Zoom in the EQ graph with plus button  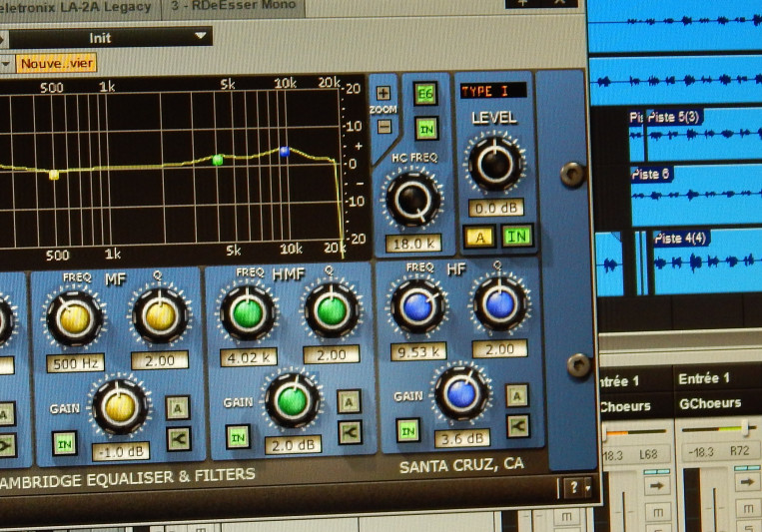click(383, 93)
